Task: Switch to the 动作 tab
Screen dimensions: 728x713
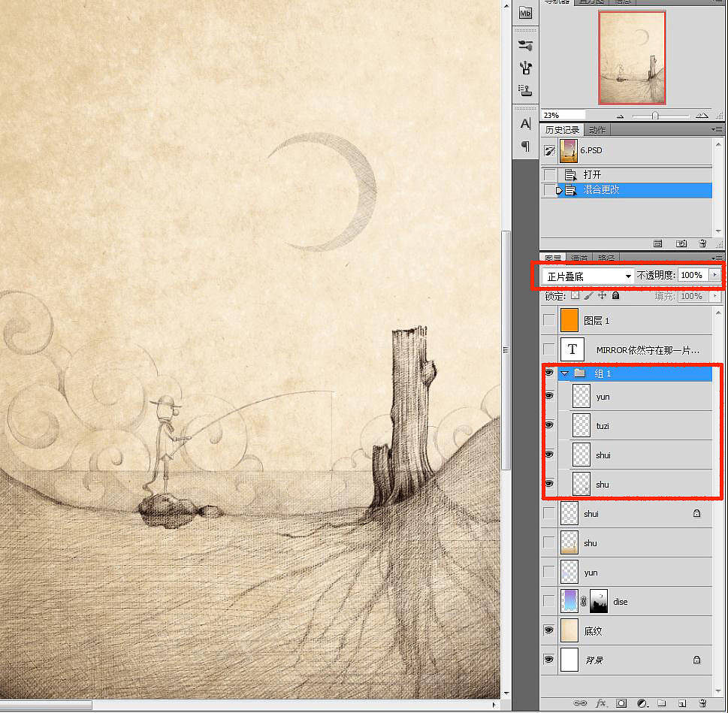Action: [597, 130]
